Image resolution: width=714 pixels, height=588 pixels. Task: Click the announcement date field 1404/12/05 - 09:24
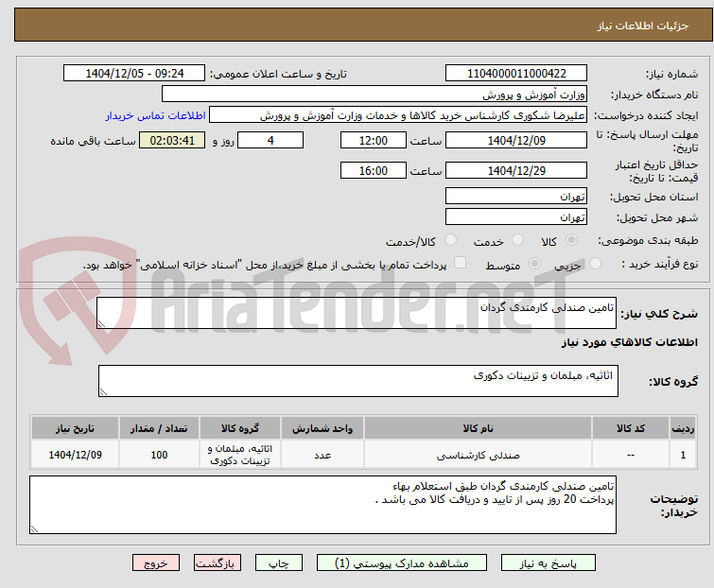click(134, 74)
